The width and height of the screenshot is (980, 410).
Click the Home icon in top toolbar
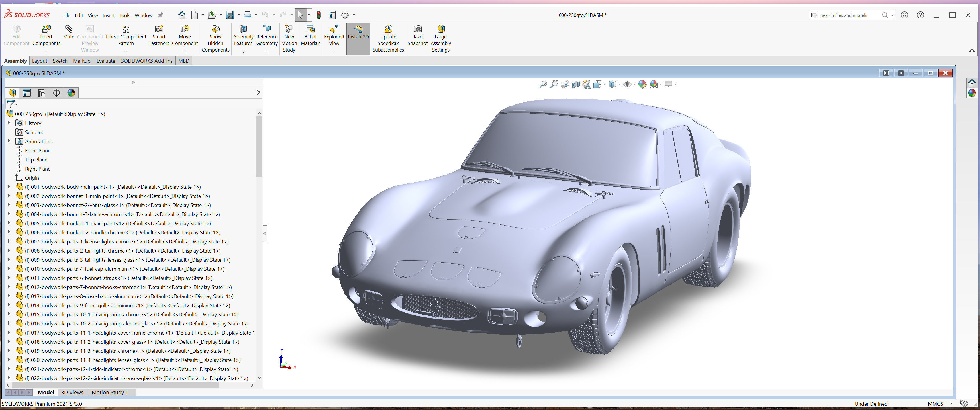pos(181,15)
